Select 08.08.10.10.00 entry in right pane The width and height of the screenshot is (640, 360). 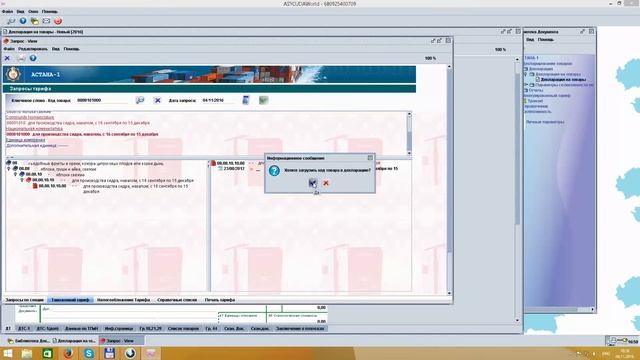click(231, 163)
